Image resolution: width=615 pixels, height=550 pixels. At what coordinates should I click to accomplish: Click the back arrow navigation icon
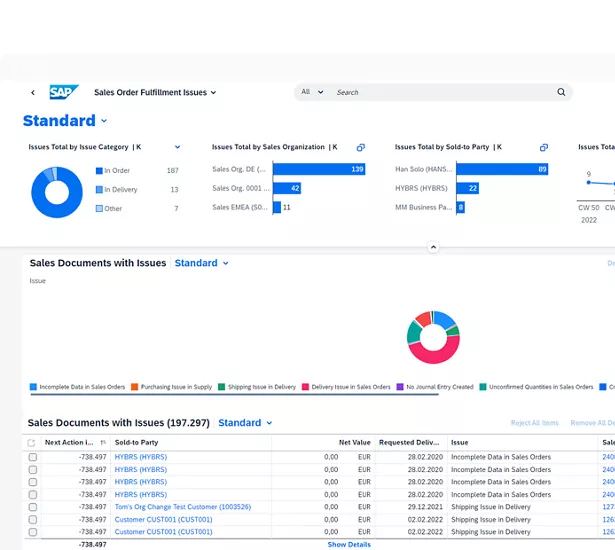33,93
